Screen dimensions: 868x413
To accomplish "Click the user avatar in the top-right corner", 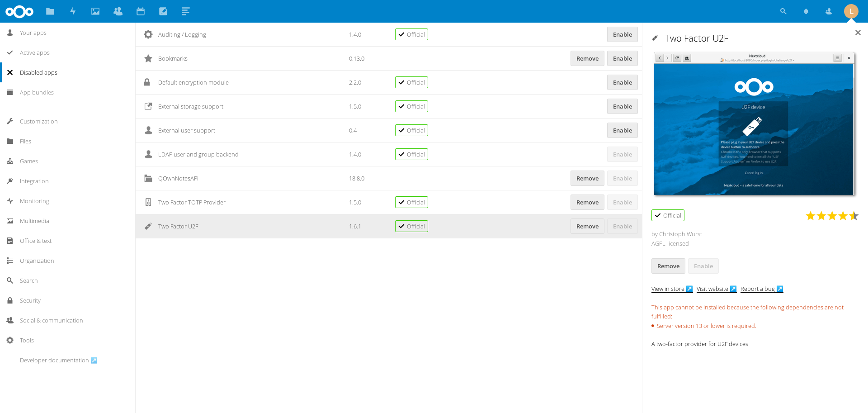I will (x=851, y=11).
